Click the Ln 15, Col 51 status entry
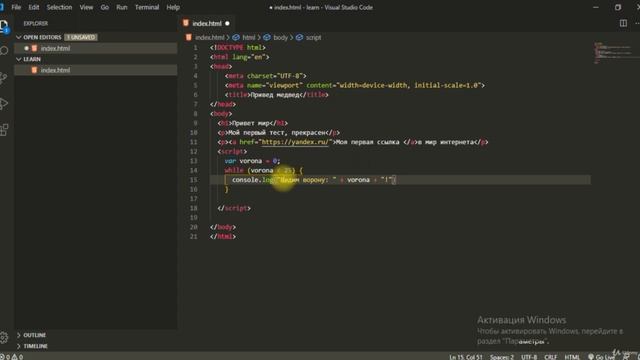The width and height of the screenshot is (640, 360). coord(466,357)
